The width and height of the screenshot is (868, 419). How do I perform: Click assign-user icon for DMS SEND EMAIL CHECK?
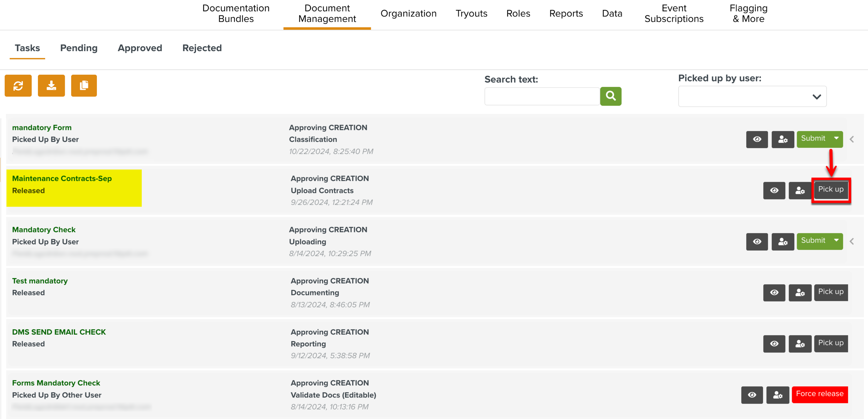(800, 344)
